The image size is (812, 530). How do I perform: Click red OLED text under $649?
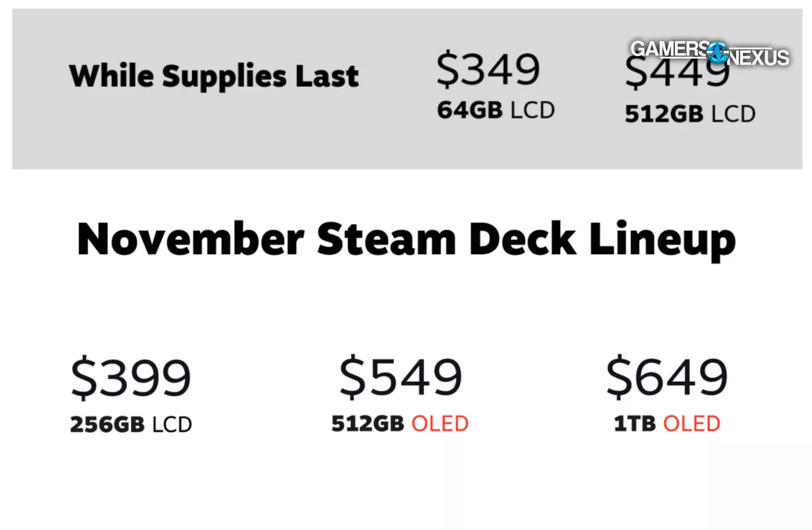[692, 423]
